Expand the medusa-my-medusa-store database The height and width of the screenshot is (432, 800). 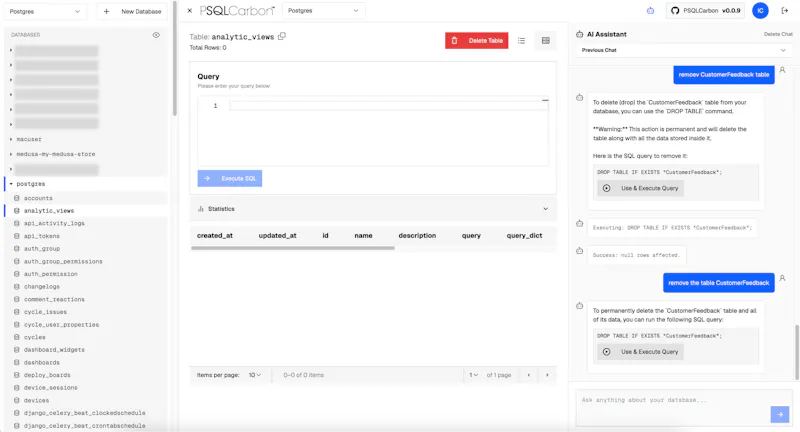point(11,154)
